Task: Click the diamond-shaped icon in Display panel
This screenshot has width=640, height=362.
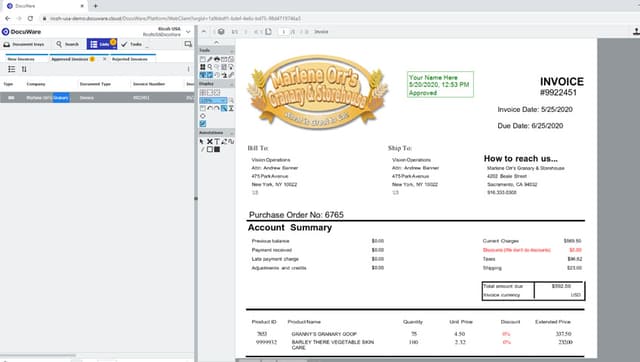Action: click(202, 116)
